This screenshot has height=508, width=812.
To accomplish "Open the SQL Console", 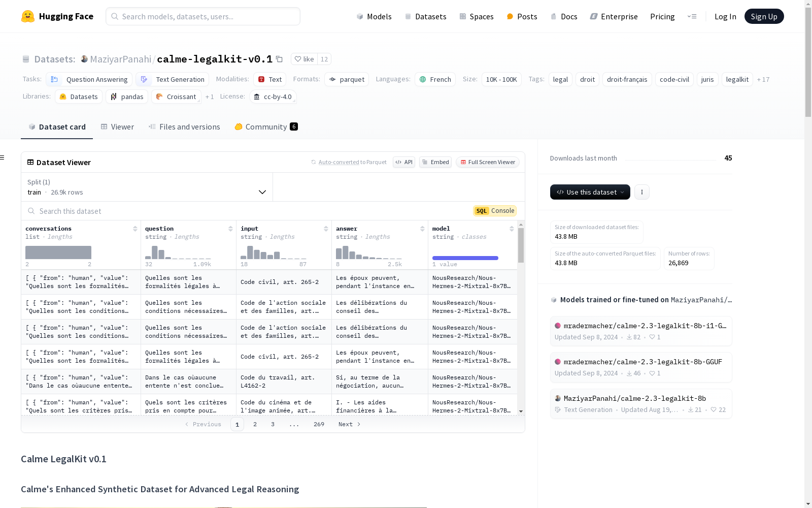I will point(495,211).
